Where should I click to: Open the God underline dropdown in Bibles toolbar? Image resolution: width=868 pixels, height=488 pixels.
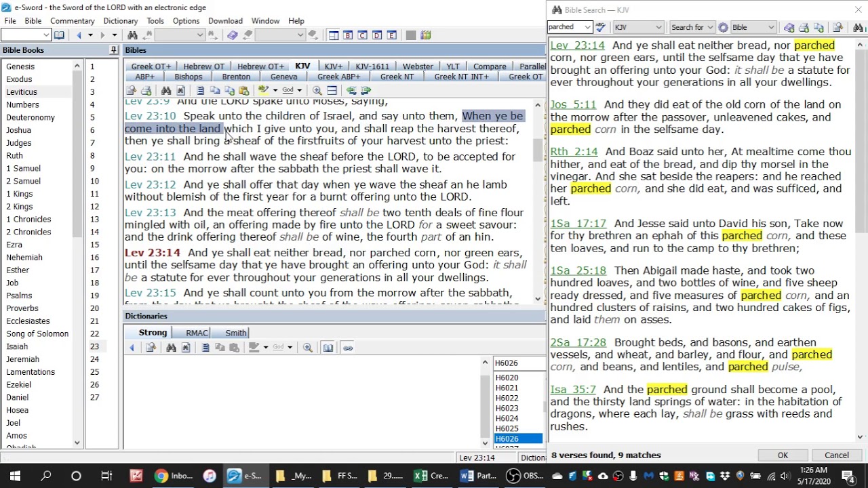point(299,91)
